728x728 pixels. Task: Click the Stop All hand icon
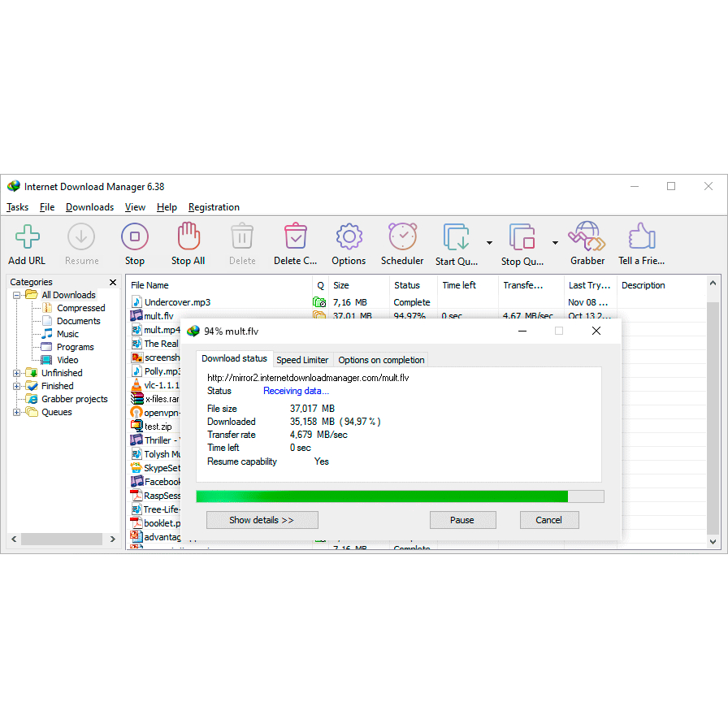click(188, 236)
